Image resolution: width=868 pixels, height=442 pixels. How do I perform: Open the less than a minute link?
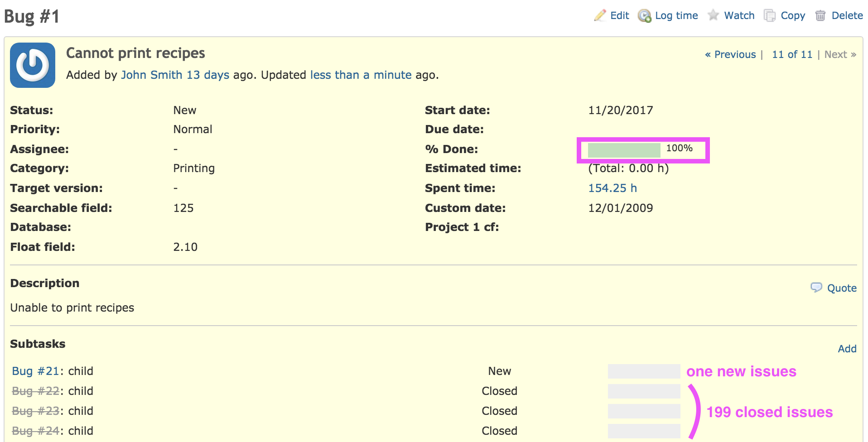361,75
